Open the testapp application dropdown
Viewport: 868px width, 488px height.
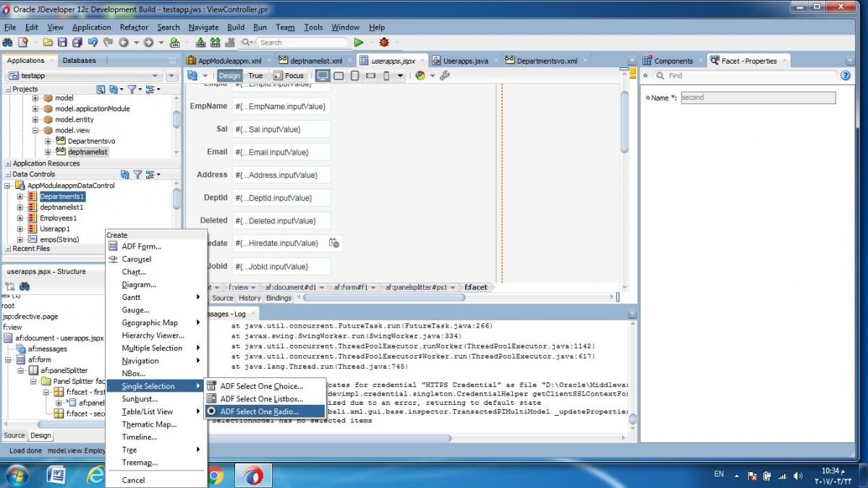tap(155, 76)
